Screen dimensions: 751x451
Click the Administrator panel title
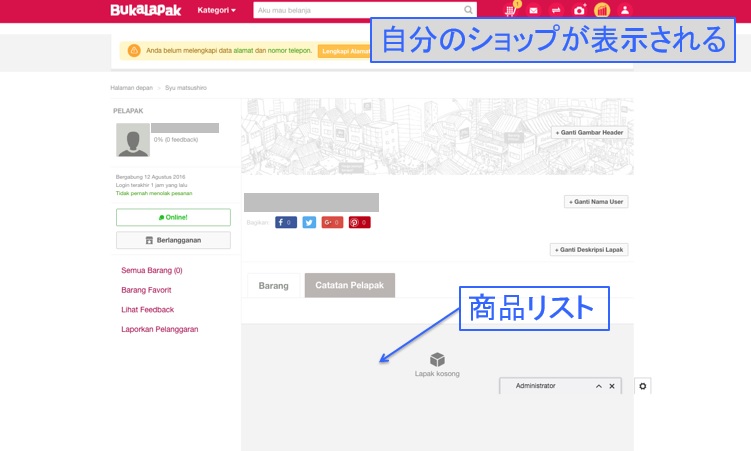click(535, 386)
